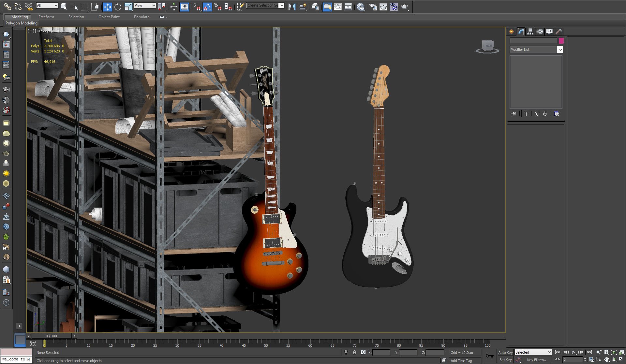Click the Polygon Modeling tab
Screen dimensions: 626x364
[x=21, y=23]
